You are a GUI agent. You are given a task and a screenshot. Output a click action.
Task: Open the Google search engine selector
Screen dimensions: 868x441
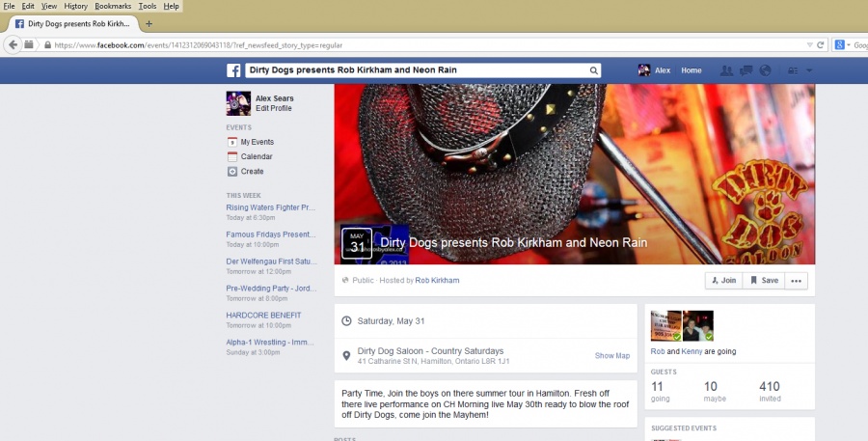point(842,45)
